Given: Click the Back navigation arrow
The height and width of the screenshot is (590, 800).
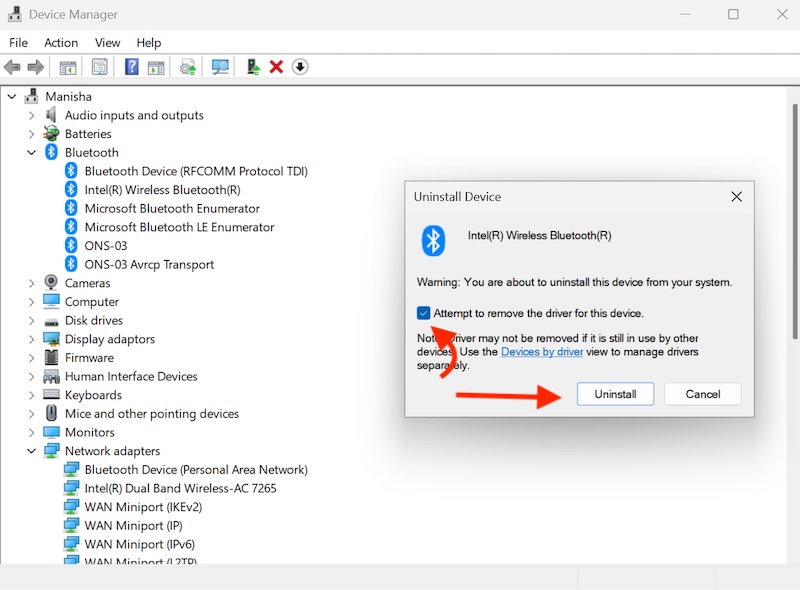Looking at the screenshot, I should pyautogui.click(x=13, y=67).
